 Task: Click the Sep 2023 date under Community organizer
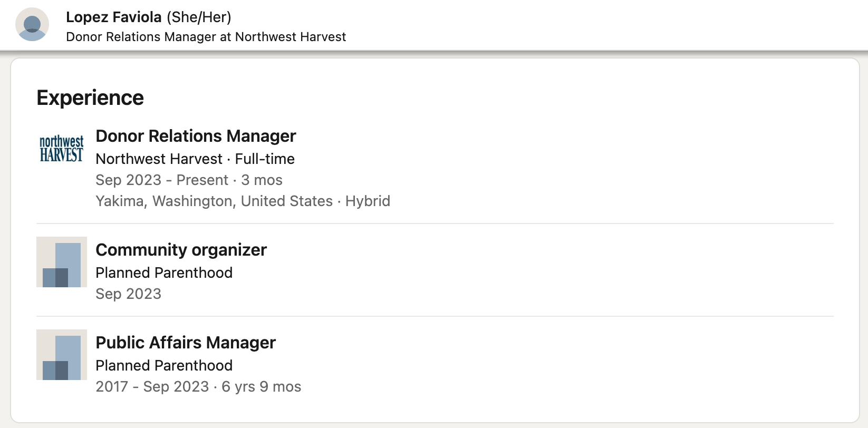click(x=128, y=294)
